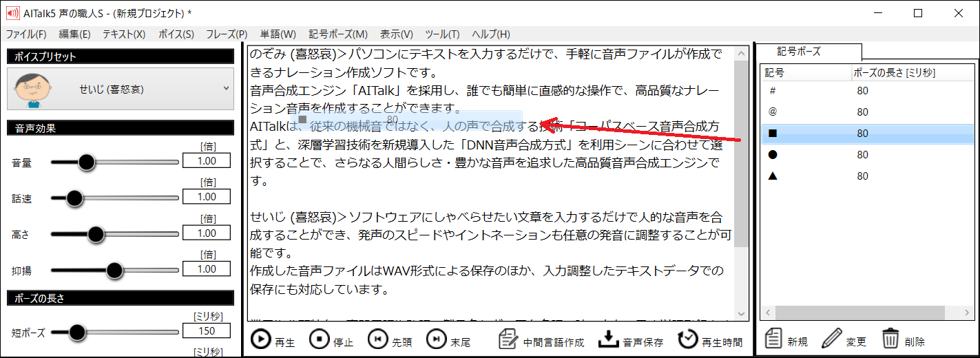Open ヘルプ(H) menu
This screenshot has width=980, height=358.
[x=491, y=34]
